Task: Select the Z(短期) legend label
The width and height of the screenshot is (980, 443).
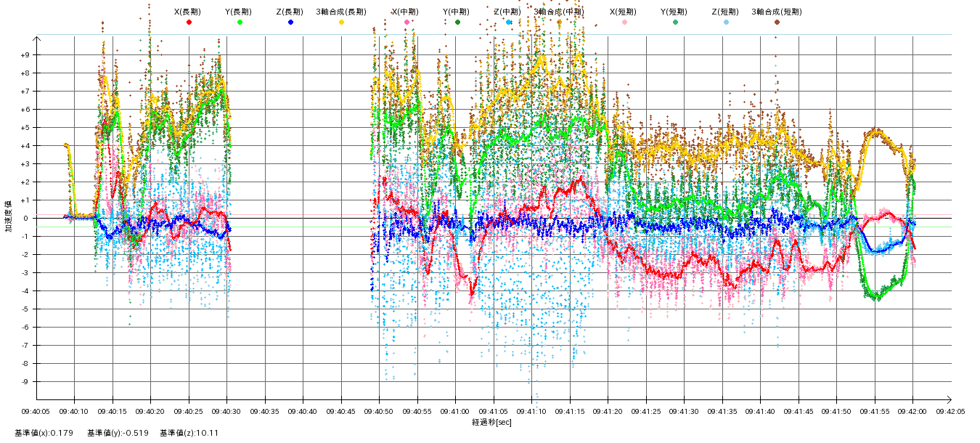Action: [724, 12]
